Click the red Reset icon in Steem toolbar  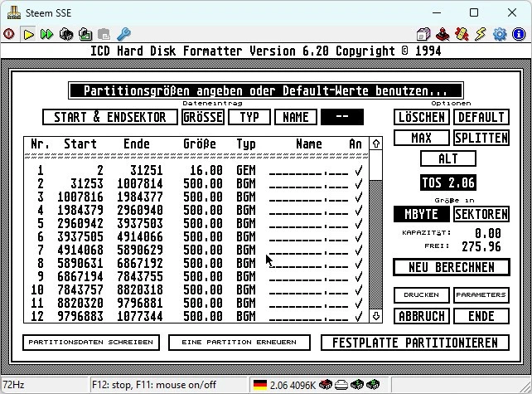(x=9, y=34)
